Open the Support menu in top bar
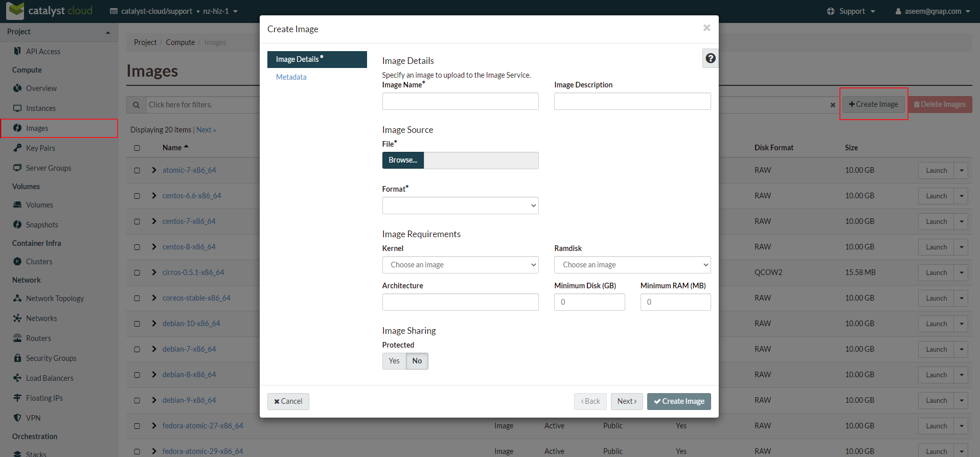This screenshot has width=980, height=457. (x=851, y=11)
